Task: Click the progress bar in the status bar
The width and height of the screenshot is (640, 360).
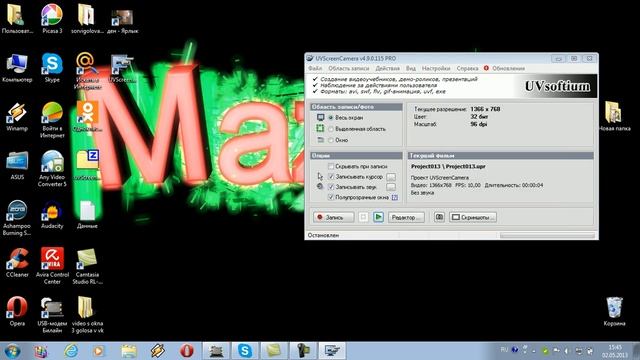Action: point(547,236)
